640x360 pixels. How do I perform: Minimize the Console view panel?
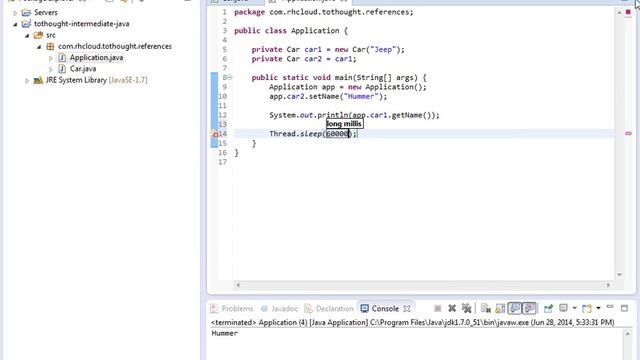click(x=610, y=307)
